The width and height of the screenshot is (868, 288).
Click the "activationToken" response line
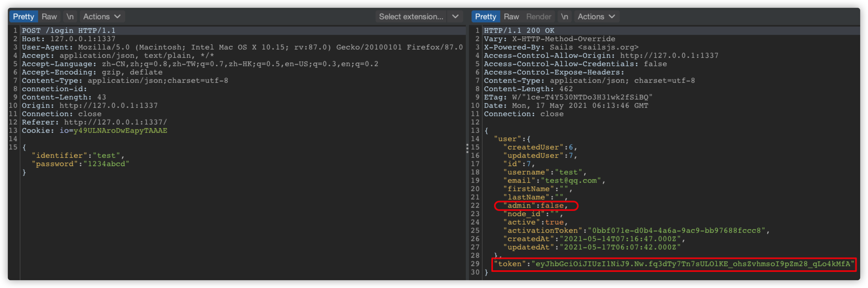click(636, 230)
